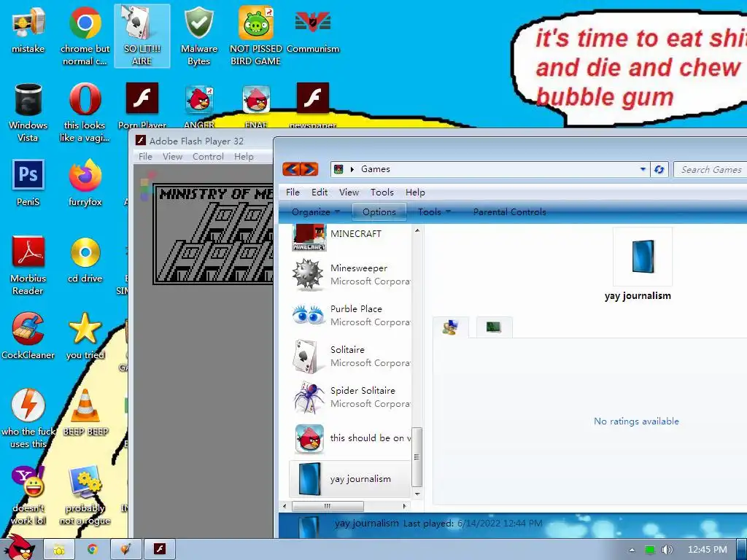Switch to the ratings tab in preview pane
Viewport: 747px width, 560px height.
pos(450,327)
